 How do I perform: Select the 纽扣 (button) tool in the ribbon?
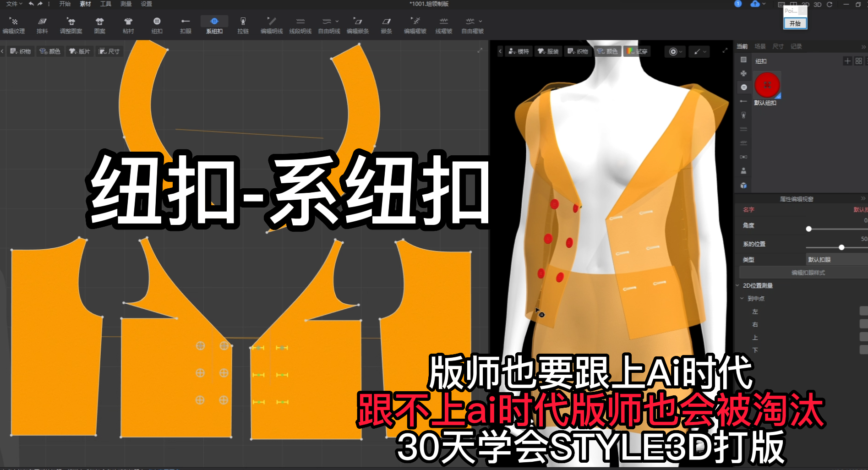[157, 26]
